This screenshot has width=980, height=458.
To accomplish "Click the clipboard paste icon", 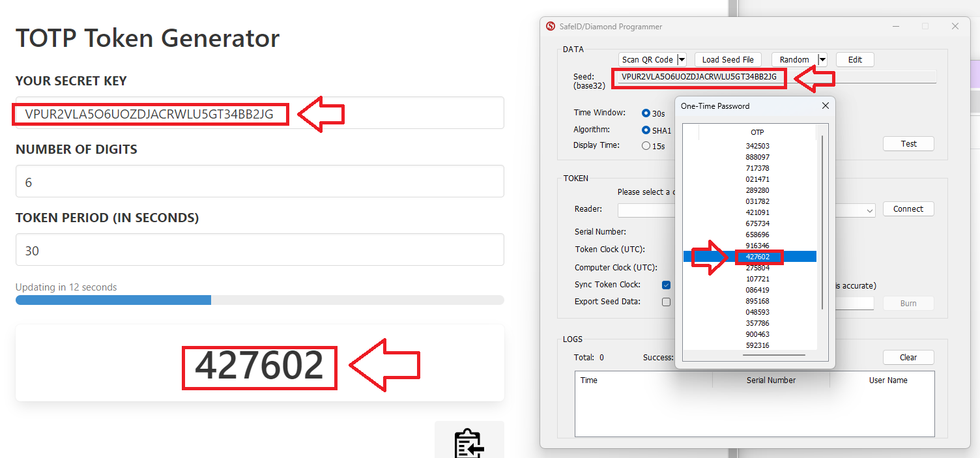I will click(x=469, y=442).
